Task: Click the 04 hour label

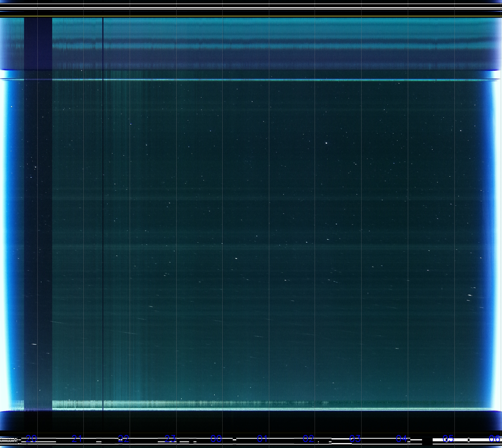Action: click(x=402, y=438)
